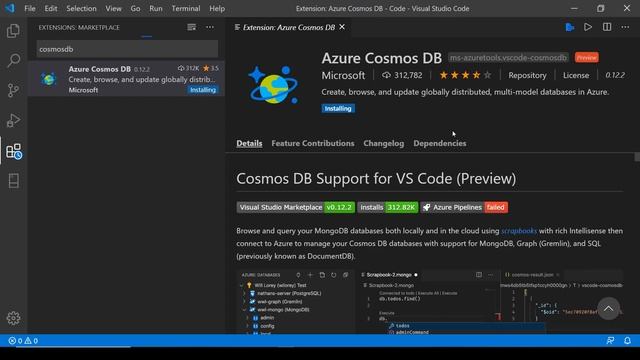Open the Terminal menu

[186, 9]
